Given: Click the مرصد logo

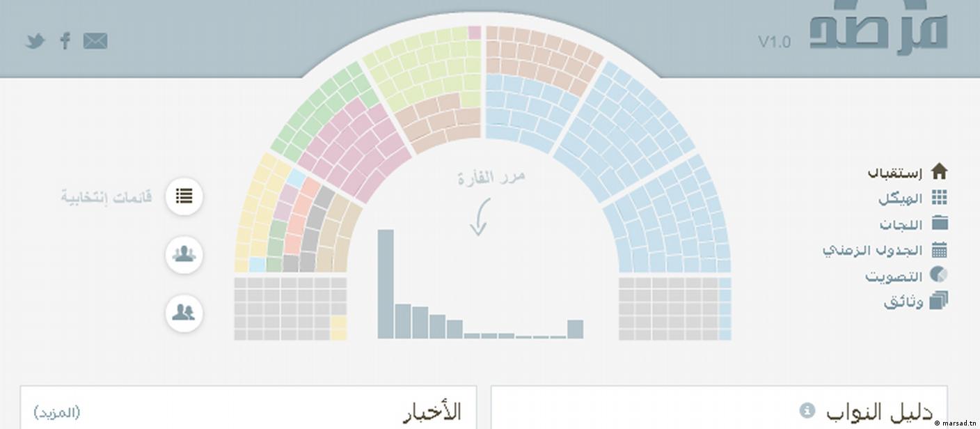Looking at the screenshot, I should (x=878, y=28).
